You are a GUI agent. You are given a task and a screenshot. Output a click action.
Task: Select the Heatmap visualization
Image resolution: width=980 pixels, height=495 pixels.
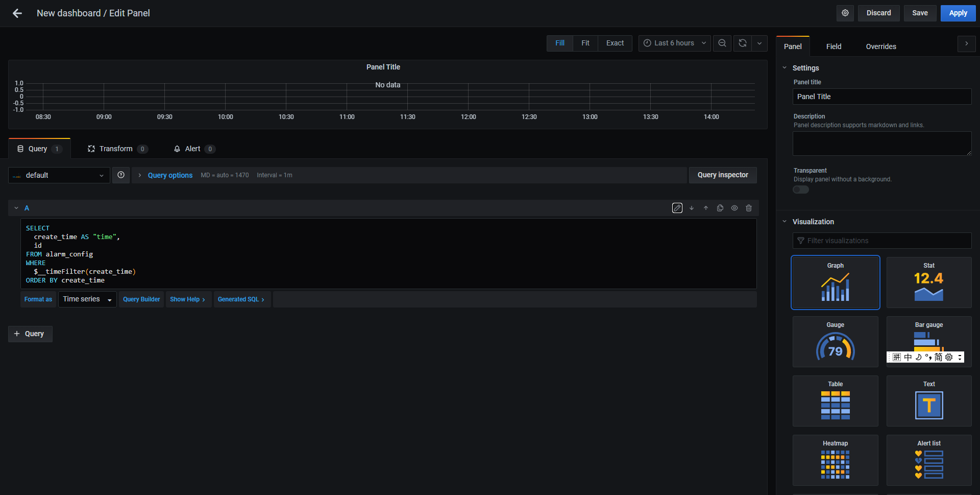(x=836, y=460)
